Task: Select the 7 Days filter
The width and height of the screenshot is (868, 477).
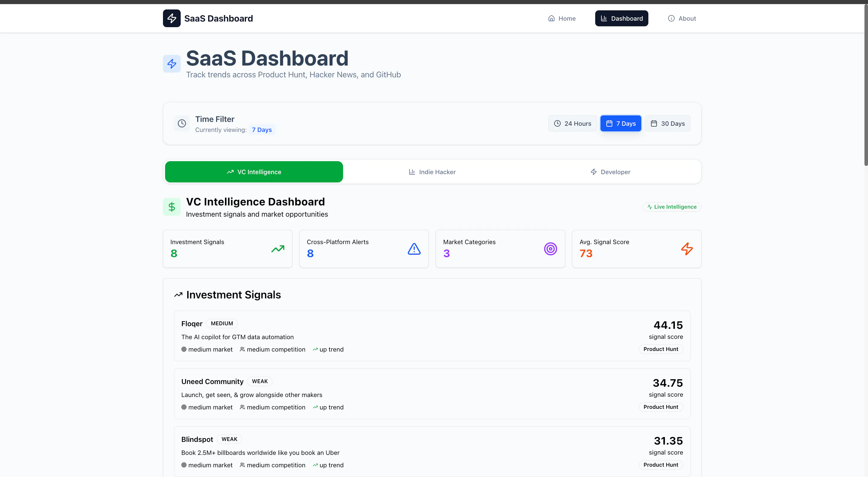Action: coord(621,123)
